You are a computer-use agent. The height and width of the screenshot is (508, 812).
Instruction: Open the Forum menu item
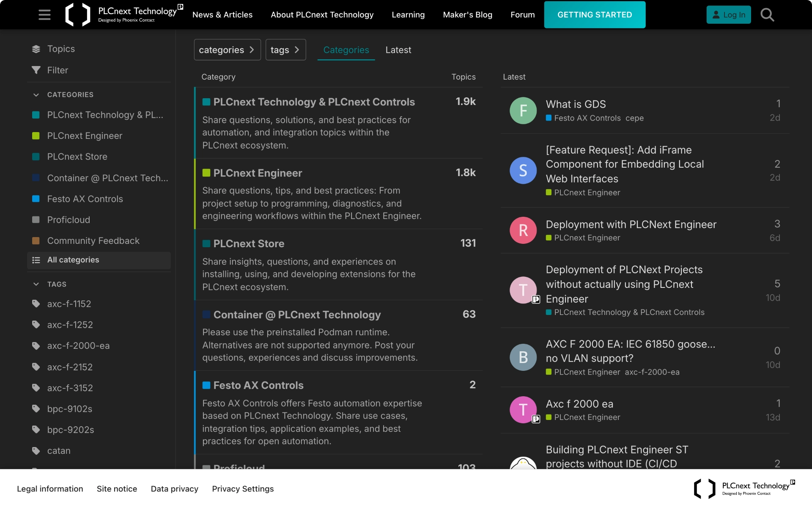pos(522,15)
